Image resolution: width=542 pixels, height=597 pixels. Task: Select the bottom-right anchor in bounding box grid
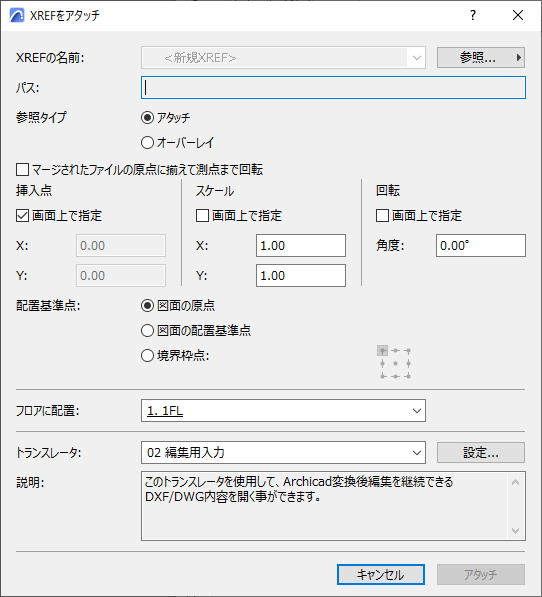[408, 376]
